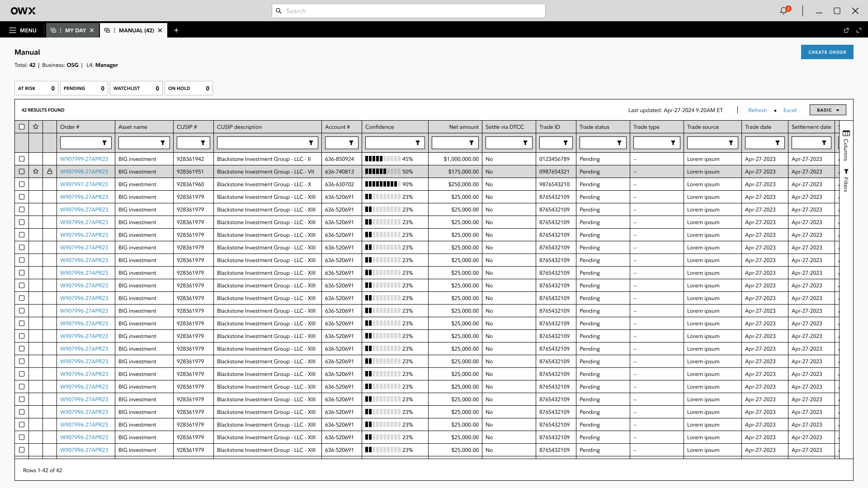The height and width of the screenshot is (488, 868).
Task: Check the box for order W907999-27APR23
Action: [22, 159]
